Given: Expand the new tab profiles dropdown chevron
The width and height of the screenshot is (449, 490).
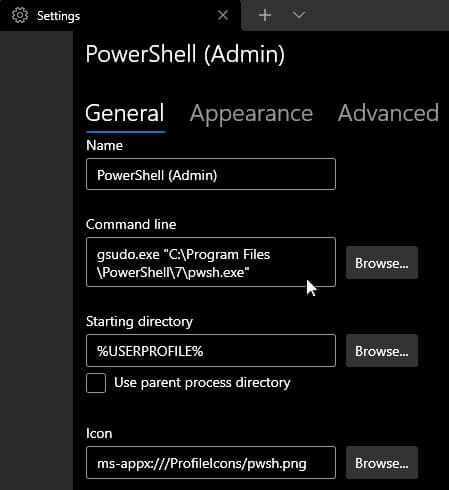Looking at the screenshot, I should [x=298, y=15].
